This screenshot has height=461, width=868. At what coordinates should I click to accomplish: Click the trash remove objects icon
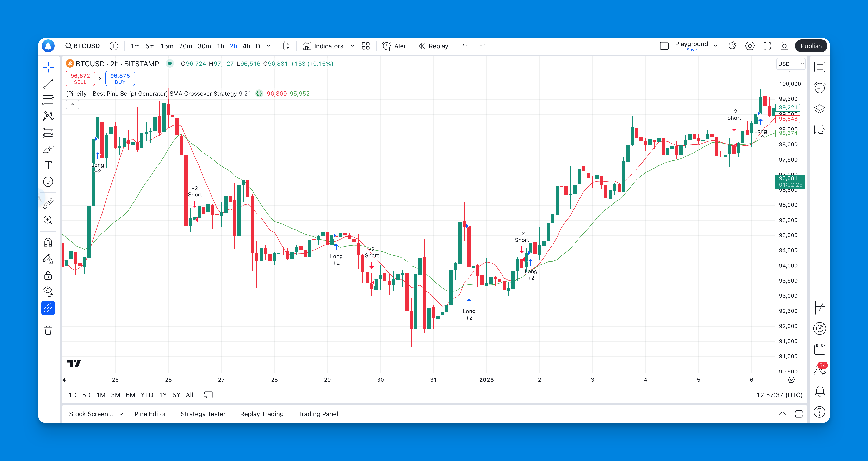coord(48,330)
